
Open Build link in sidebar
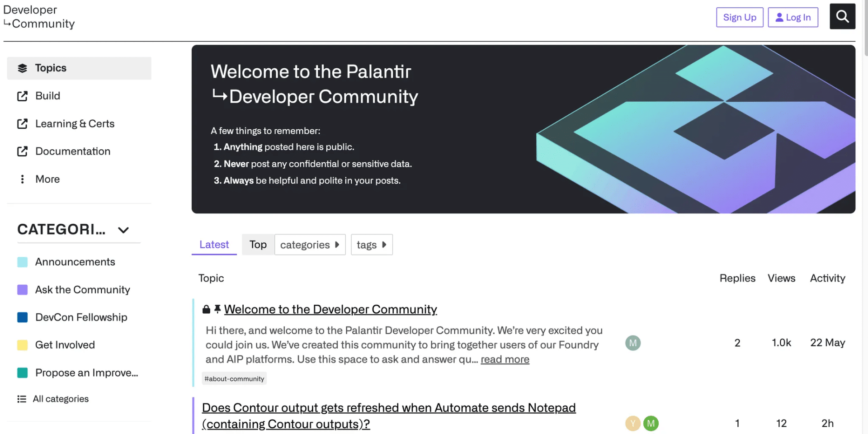47,96
